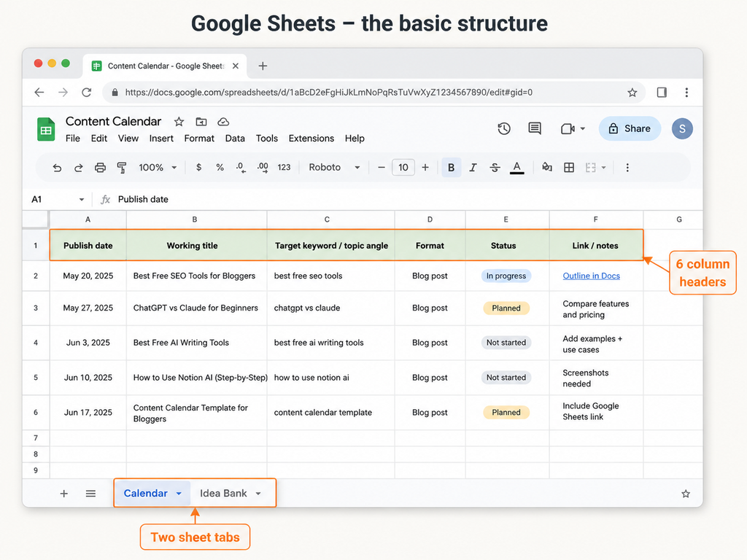
Task: Check the cloud save status icon
Action: pos(223,122)
